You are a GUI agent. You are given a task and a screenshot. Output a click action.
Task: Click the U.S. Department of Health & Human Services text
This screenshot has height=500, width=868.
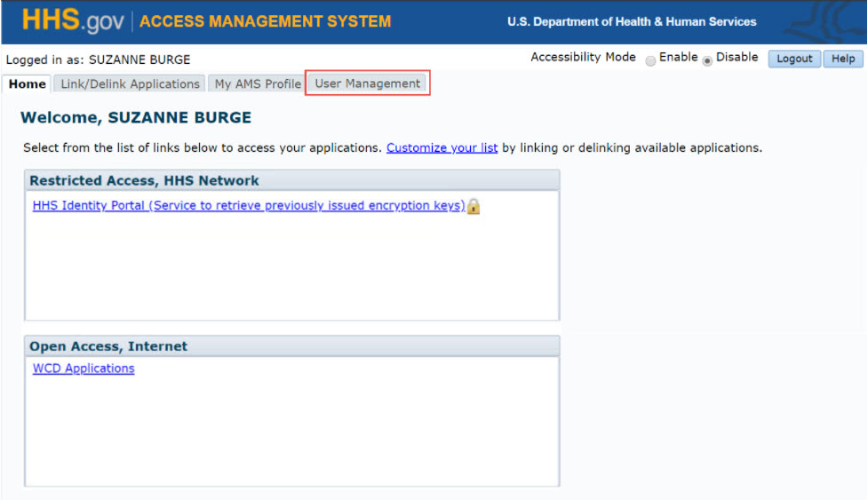(632, 21)
